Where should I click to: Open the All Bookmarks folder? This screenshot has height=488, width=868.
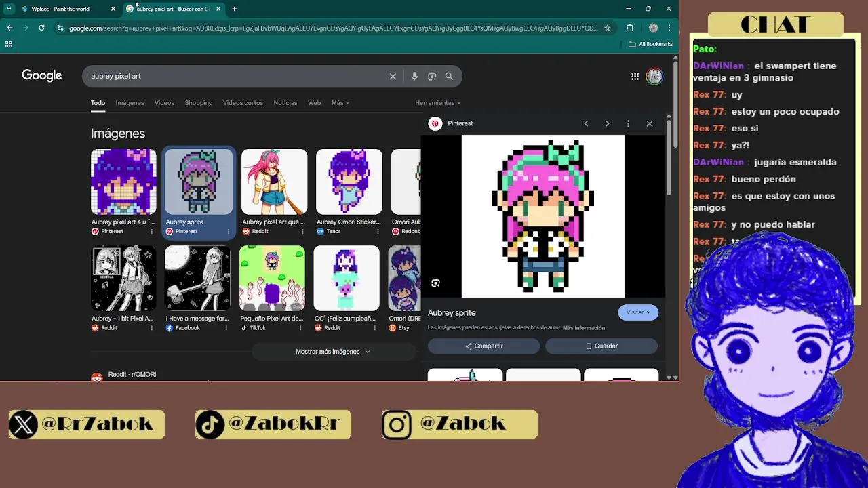[650, 44]
